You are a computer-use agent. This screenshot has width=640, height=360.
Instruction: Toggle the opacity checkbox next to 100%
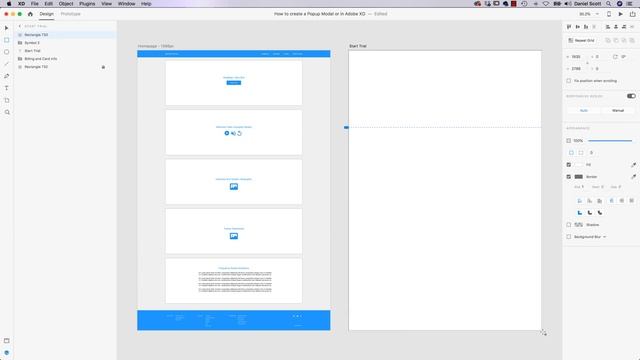pyautogui.click(x=569, y=140)
